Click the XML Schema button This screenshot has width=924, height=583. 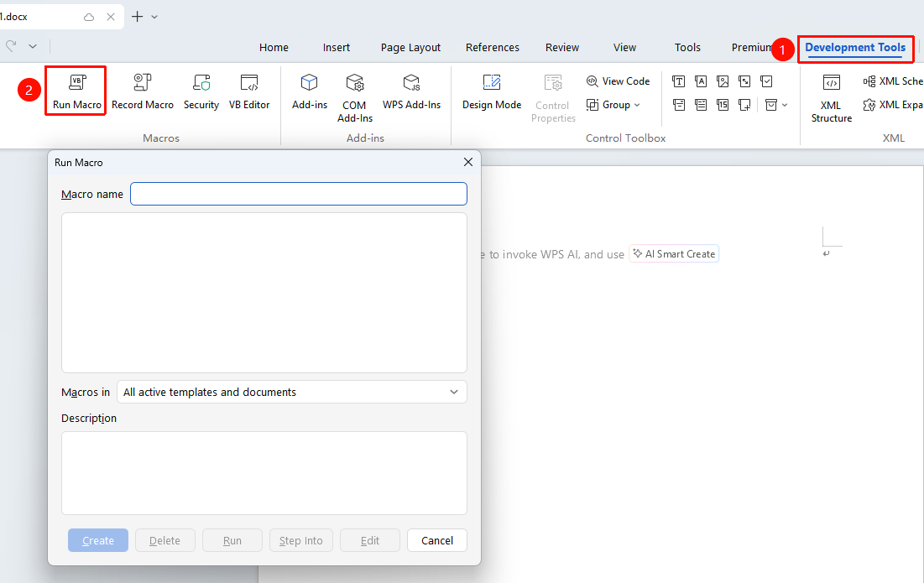pyautogui.click(x=893, y=81)
